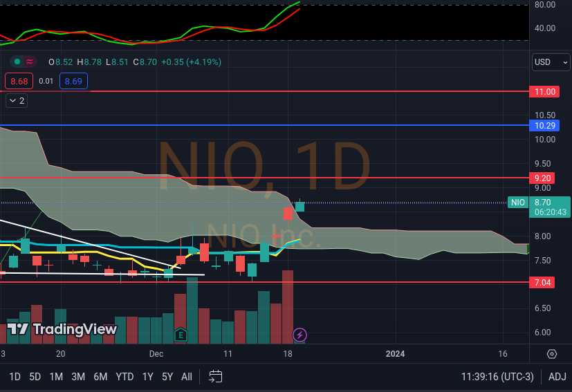Select the 1D time range

pos(15,376)
